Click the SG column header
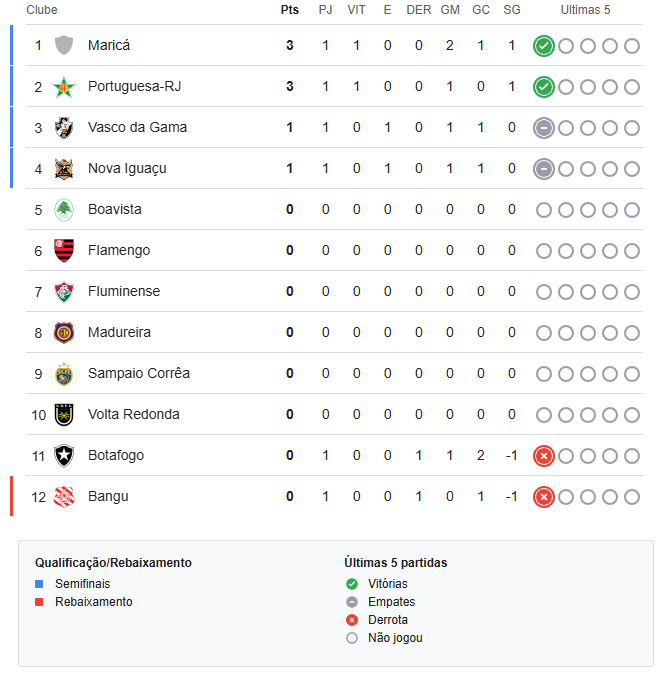 512,10
